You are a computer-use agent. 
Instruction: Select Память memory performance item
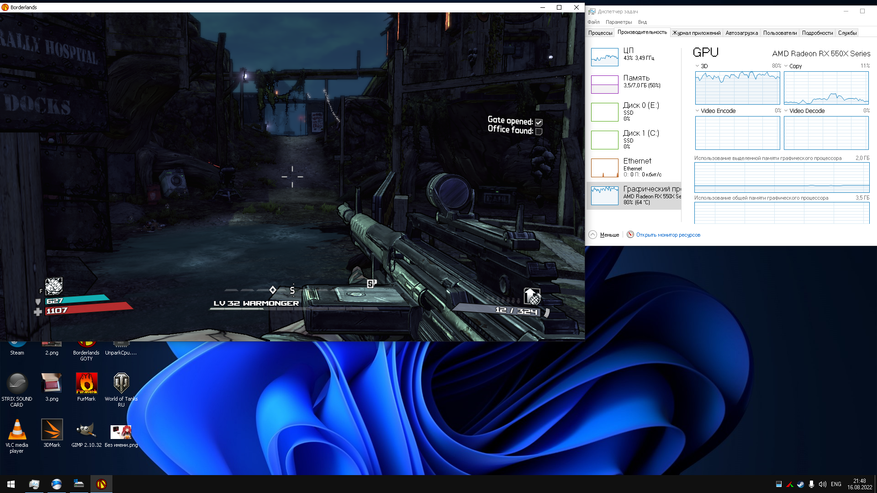click(x=634, y=84)
